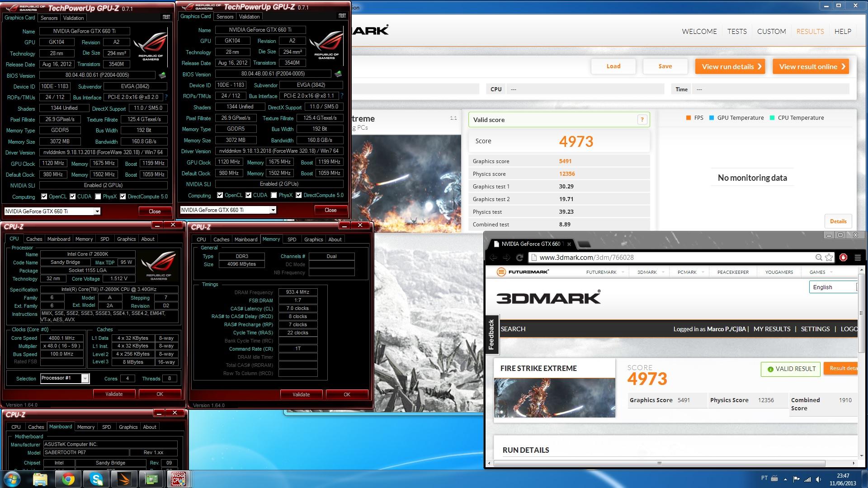Toggle PhysX checkbox in right GPU-Z
This screenshot has width=868, height=488.
pyautogui.click(x=274, y=195)
